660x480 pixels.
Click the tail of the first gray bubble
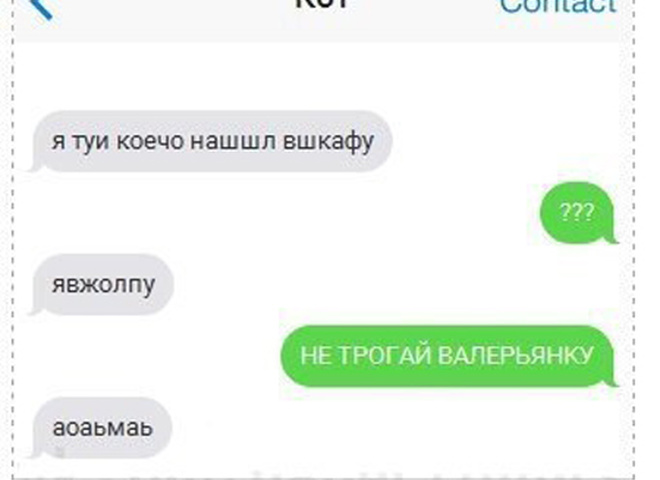[36, 167]
